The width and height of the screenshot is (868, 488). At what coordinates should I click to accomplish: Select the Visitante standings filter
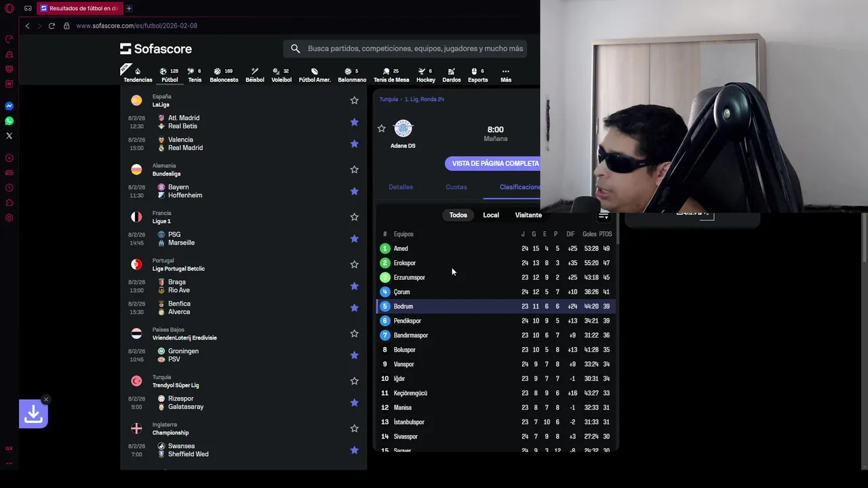click(x=528, y=215)
